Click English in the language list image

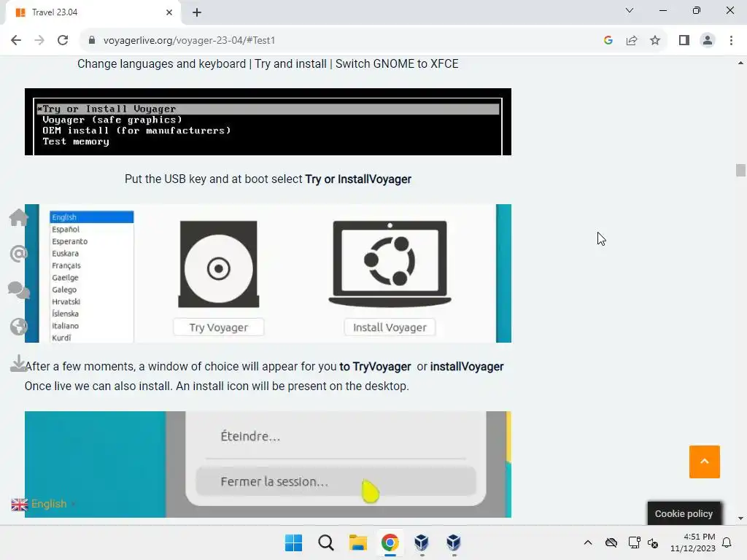(x=91, y=217)
